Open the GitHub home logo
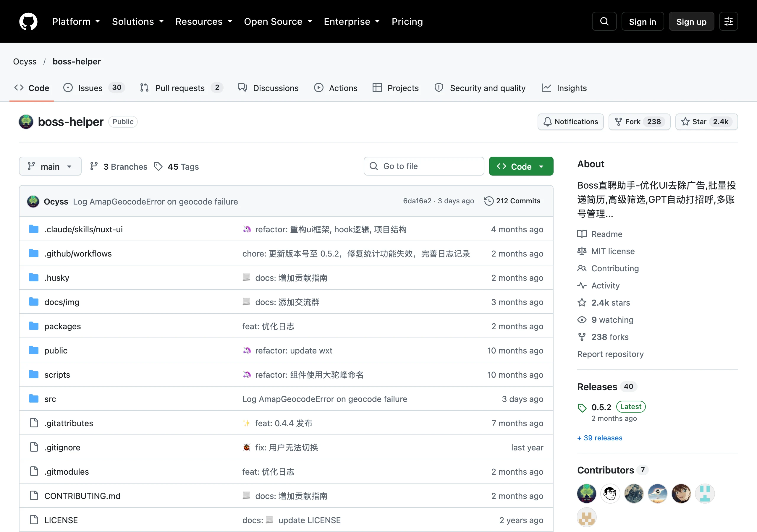This screenshot has height=532, width=757. [28, 21]
